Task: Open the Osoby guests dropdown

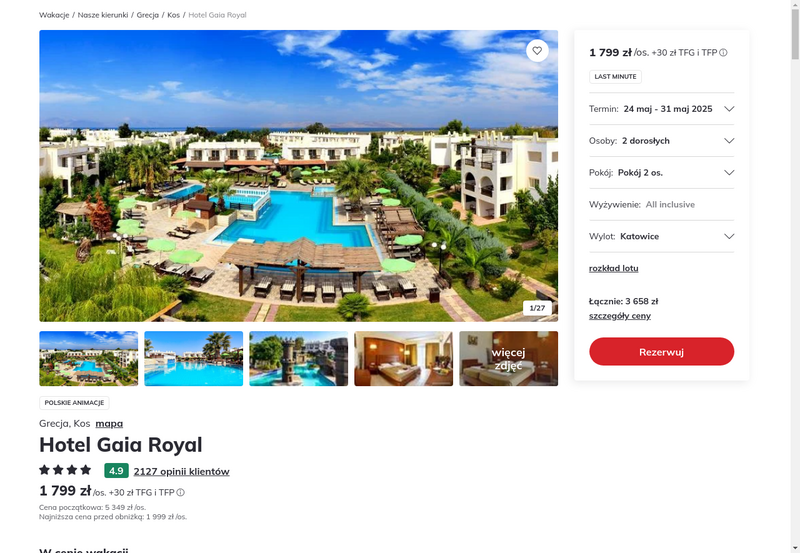Action: (661, 141)
